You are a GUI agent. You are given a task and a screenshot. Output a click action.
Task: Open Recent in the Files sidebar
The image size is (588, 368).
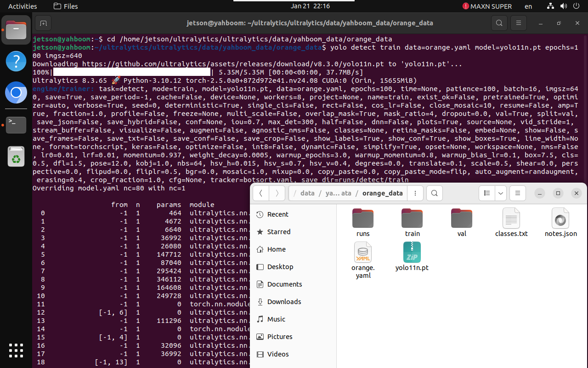point(293,214)
